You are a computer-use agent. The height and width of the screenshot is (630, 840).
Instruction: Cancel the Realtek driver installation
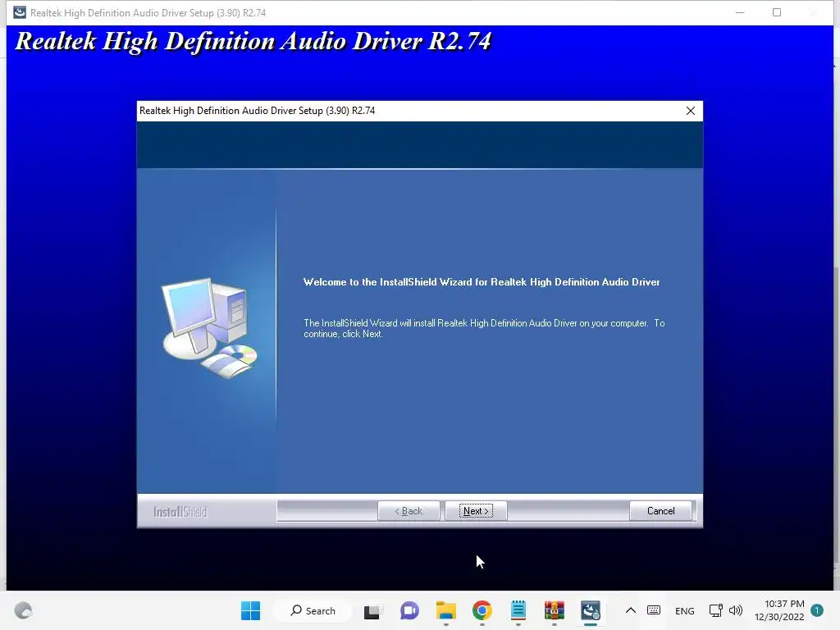pyautogui.click(x=660, y=510)
